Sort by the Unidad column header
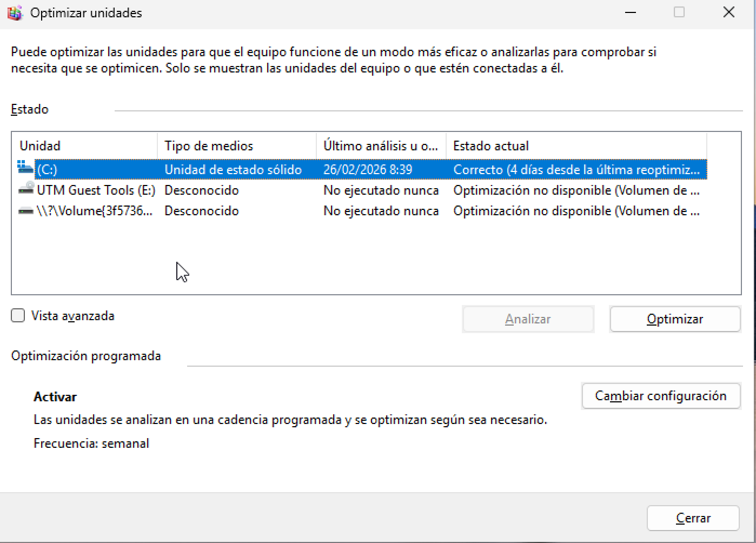Viewport: 756px width, 543px height. pyautogui.click(x=84, y=145)
